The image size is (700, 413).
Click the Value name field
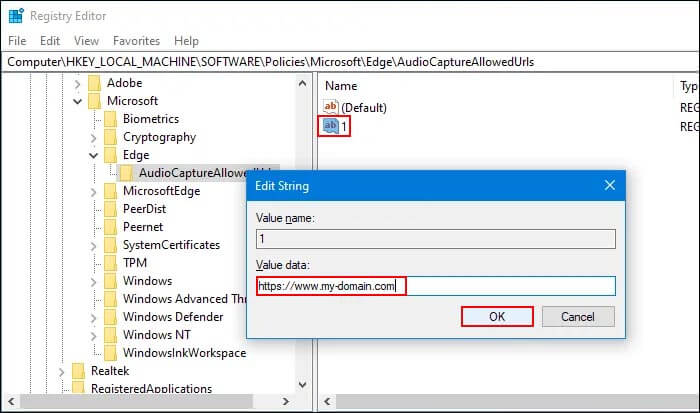(436, 239)
